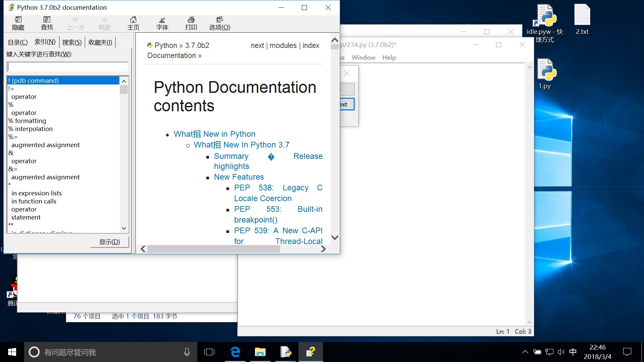Open the Font (字体) toolbar option

tap(162, 23)
